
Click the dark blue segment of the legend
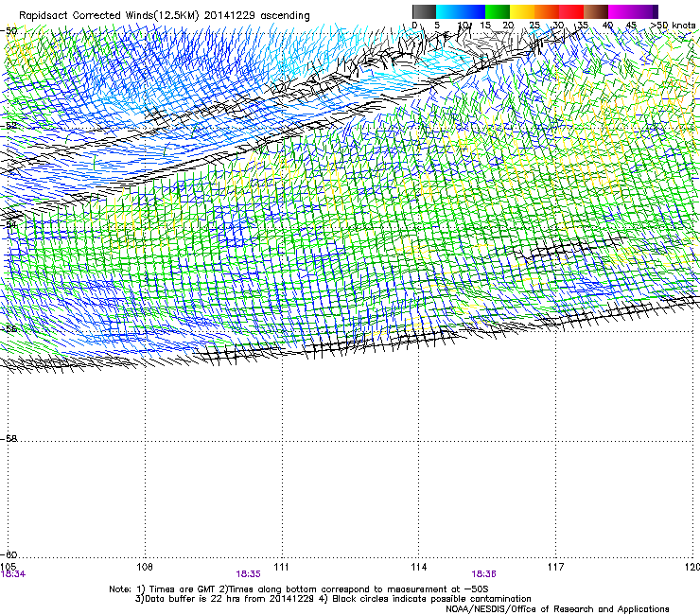(473, 11)
